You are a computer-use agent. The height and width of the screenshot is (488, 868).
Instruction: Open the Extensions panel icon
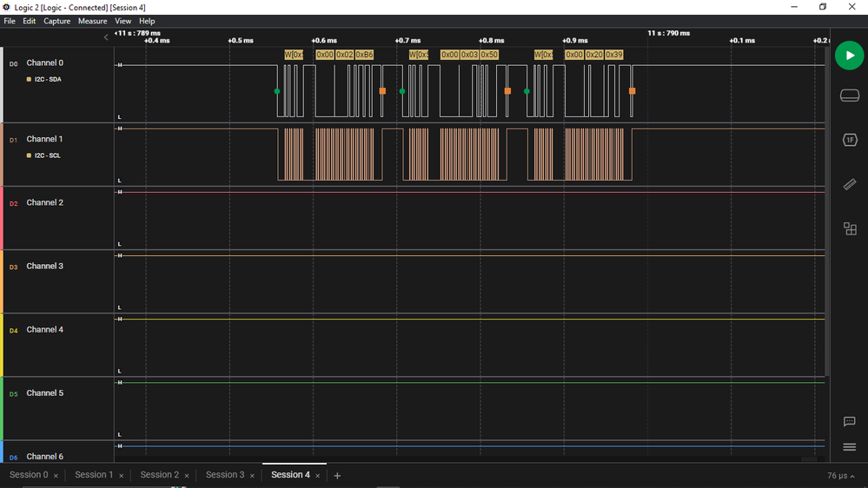(x=849, y=228)
